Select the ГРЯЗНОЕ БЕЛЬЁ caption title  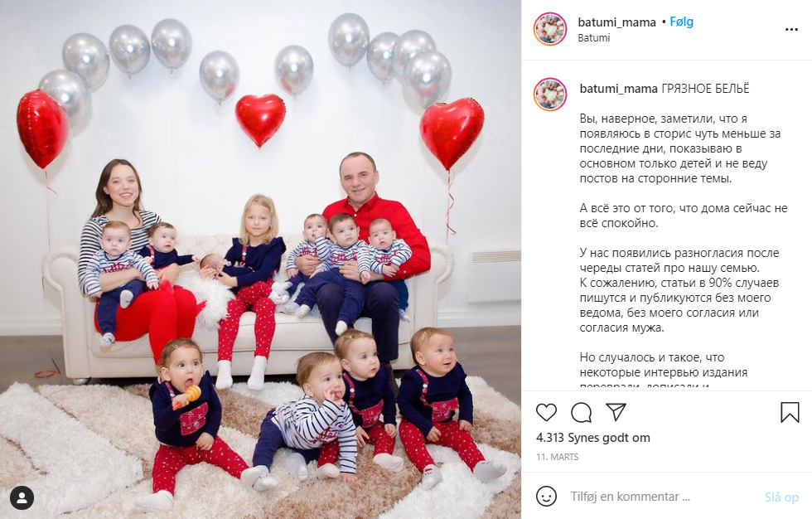tap(705, 89)
